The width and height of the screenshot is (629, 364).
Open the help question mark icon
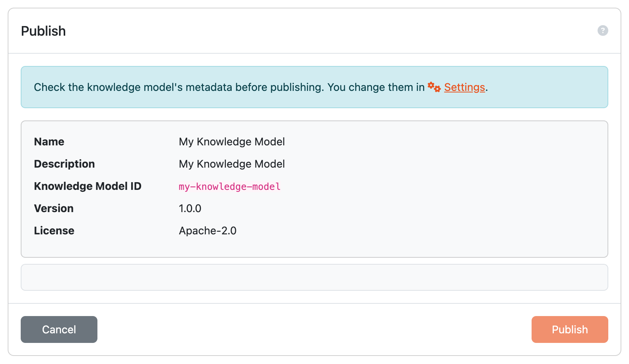pos(603,31)
